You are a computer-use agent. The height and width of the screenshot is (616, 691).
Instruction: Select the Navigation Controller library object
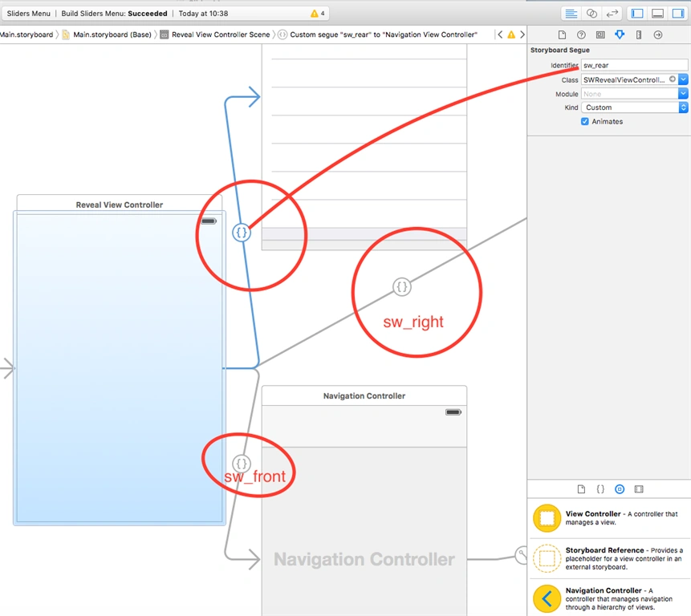pyautogui.click(x=609, y=598)
